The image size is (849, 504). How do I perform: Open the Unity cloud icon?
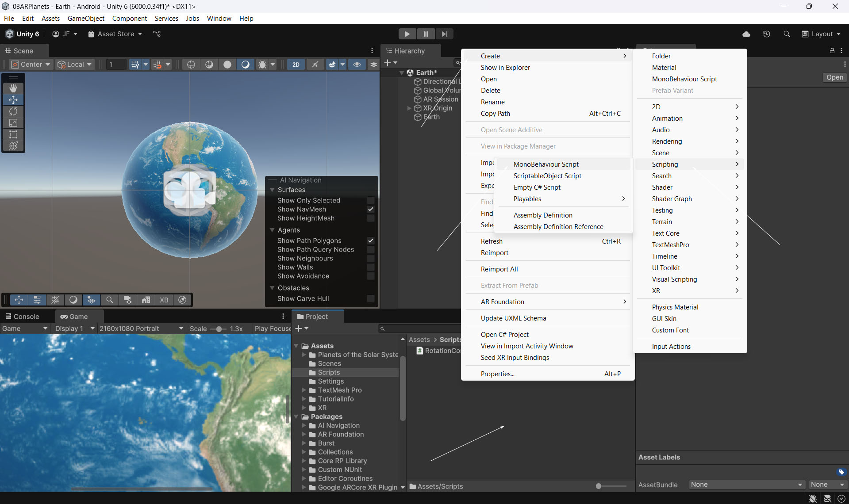click(x=746, y=34)
